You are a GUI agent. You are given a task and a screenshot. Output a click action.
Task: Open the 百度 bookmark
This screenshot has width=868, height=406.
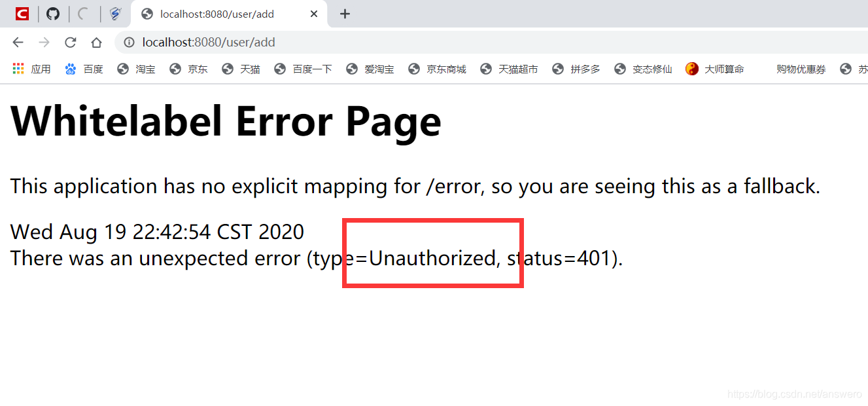[84, 69]
